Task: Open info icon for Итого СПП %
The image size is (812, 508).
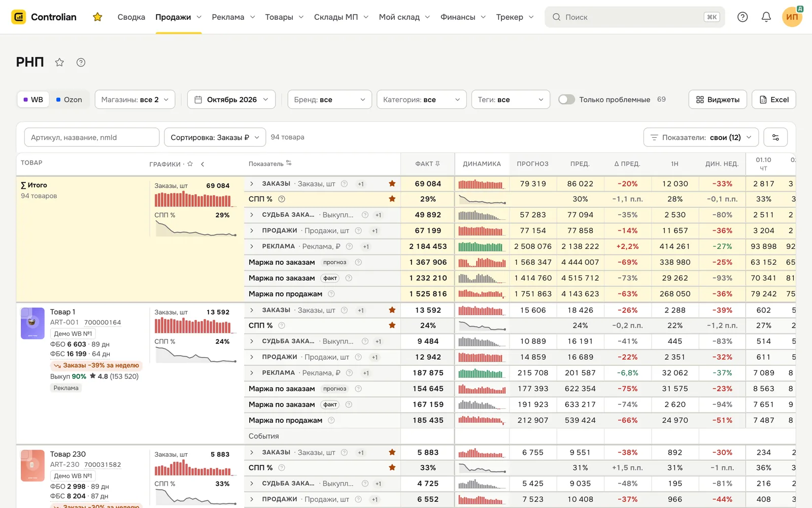Action: [282, 199]
